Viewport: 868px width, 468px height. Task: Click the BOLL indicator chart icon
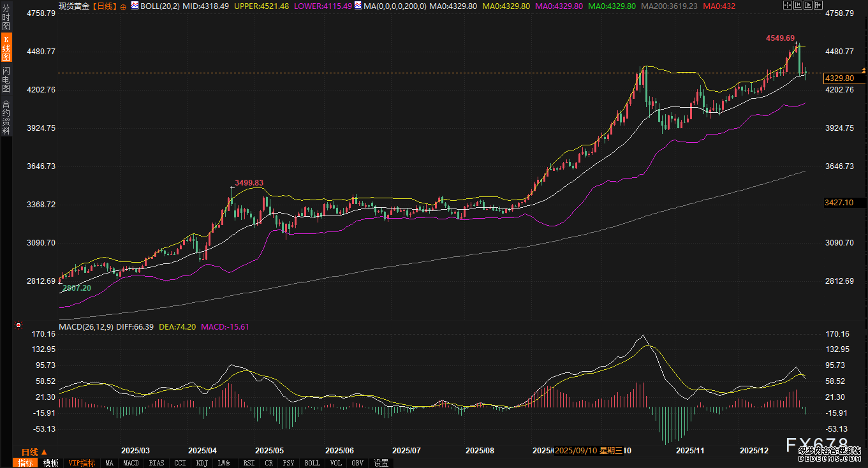[x=135, y=6]
